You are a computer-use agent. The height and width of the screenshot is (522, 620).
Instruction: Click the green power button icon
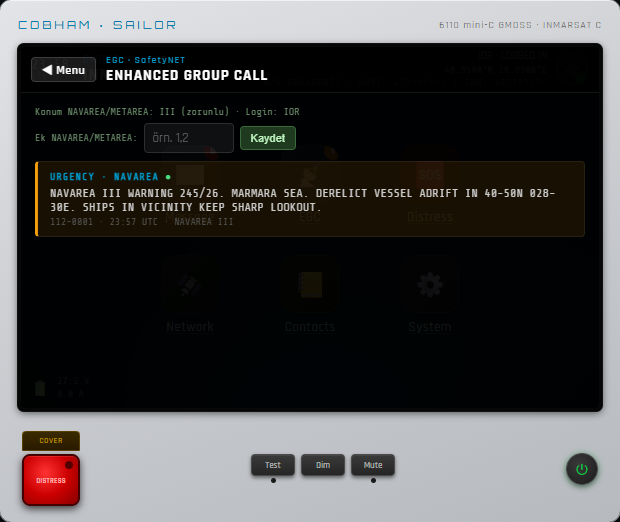click(x=581, y=469)
